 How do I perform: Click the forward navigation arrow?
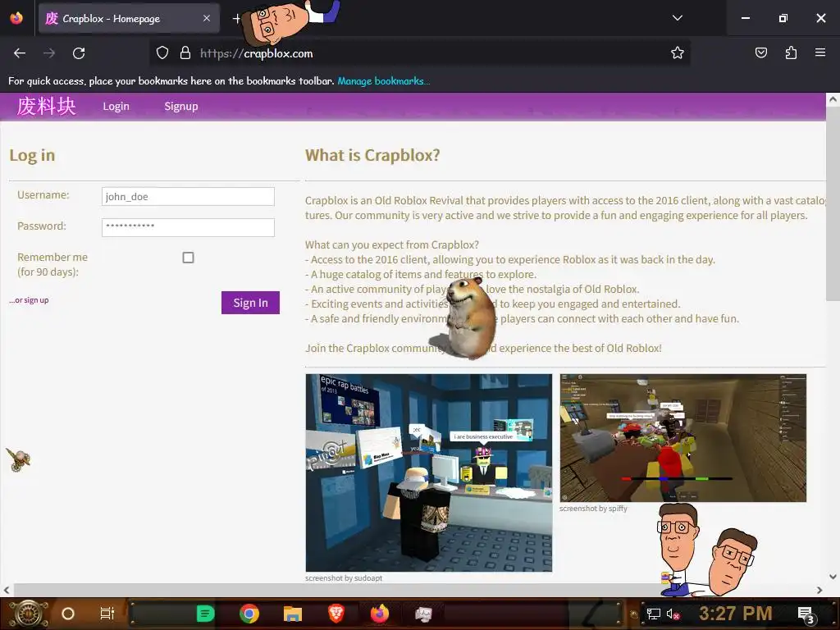pyautogui.click(x=49, y=53)
